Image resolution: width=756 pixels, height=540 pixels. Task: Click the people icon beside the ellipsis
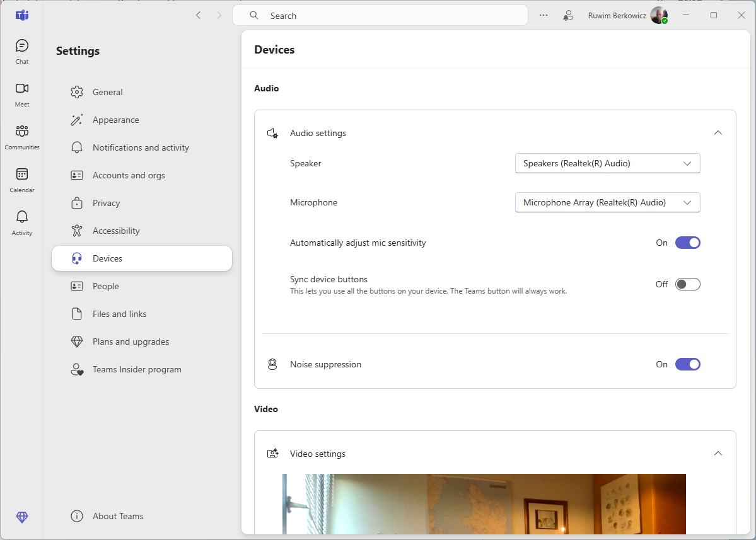(569, 15)
